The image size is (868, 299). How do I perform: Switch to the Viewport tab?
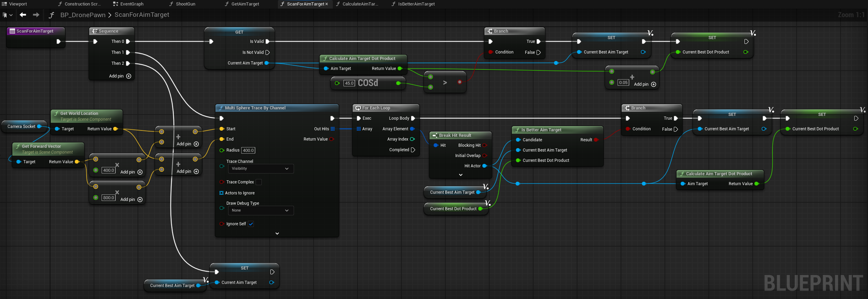pos(14,4)
